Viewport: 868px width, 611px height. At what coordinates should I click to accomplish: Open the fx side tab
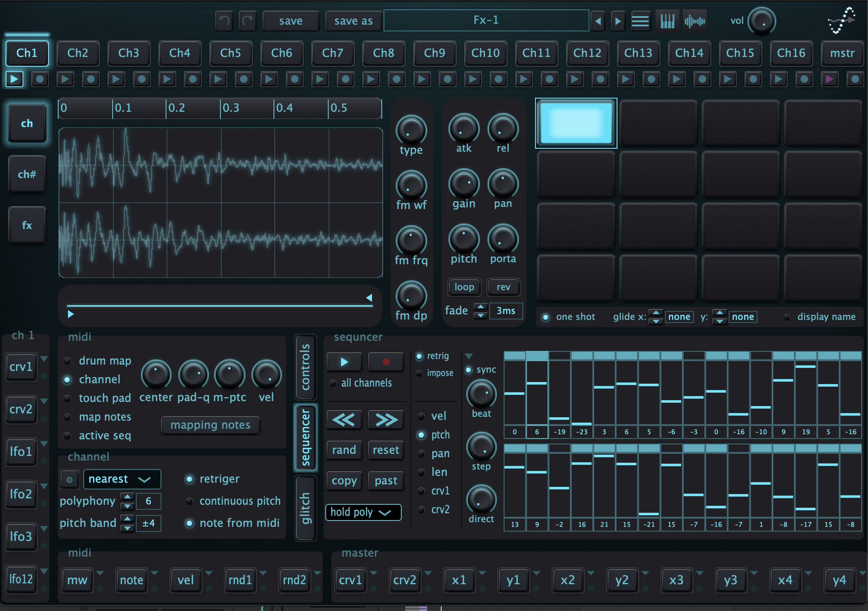point(27,225)
